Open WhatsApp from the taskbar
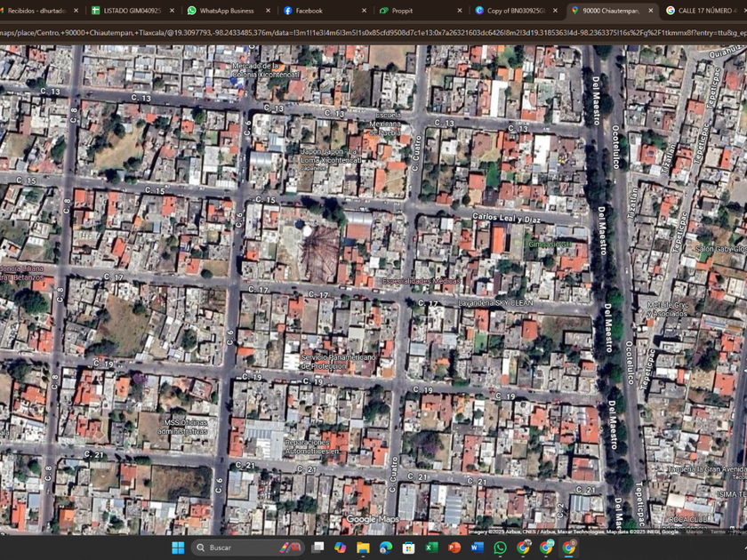The height and width of the screenshot is (560, 747). 500,548
